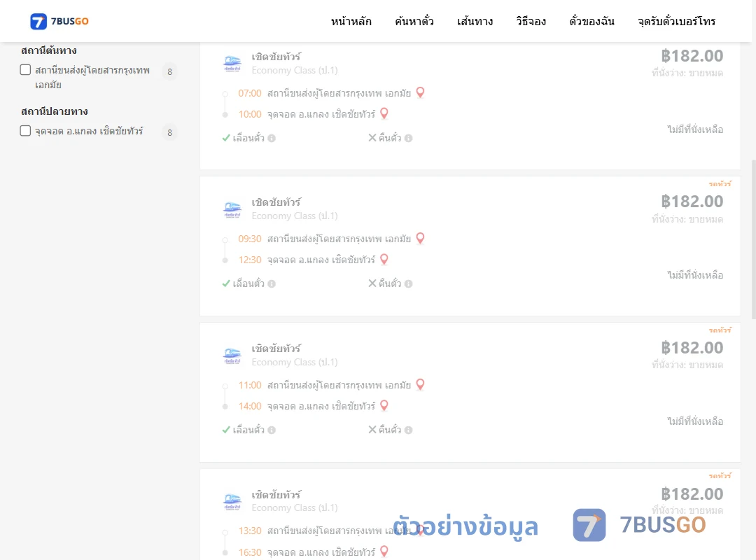Click the ฿182.00 price on 09:30 trip

pos(692,202)
